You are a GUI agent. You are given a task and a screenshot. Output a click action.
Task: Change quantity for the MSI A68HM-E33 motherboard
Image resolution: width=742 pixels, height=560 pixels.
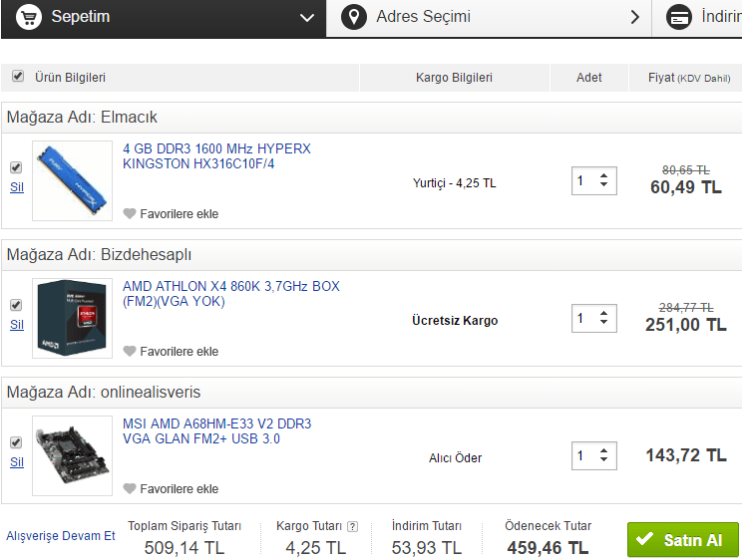click(594, 456)
